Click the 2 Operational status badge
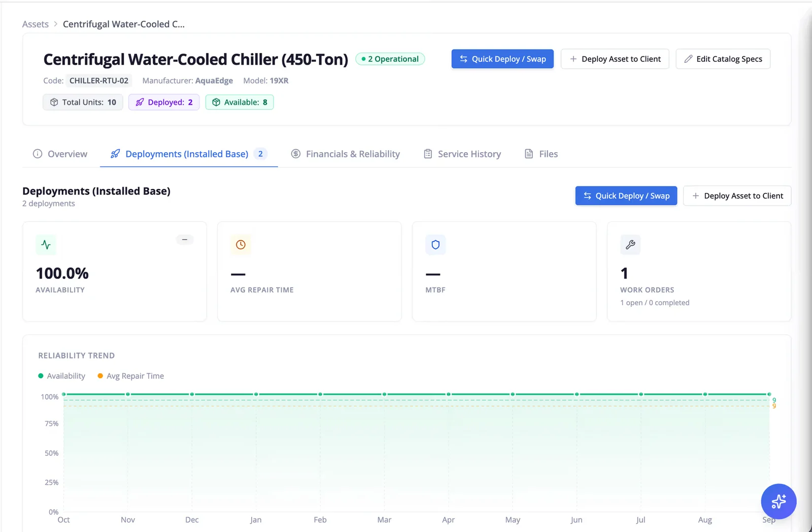 pyautogui.click(x=390, y=59)
